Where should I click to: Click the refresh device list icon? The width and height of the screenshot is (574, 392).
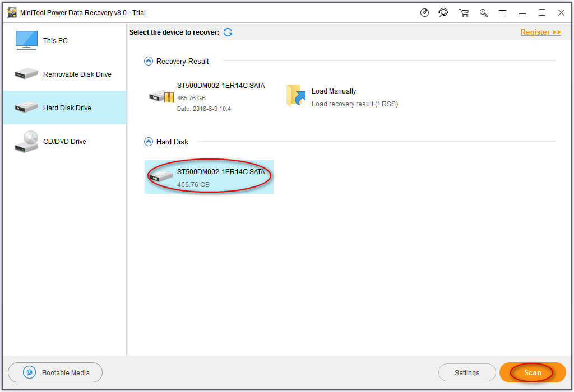[x=228, y=32]
